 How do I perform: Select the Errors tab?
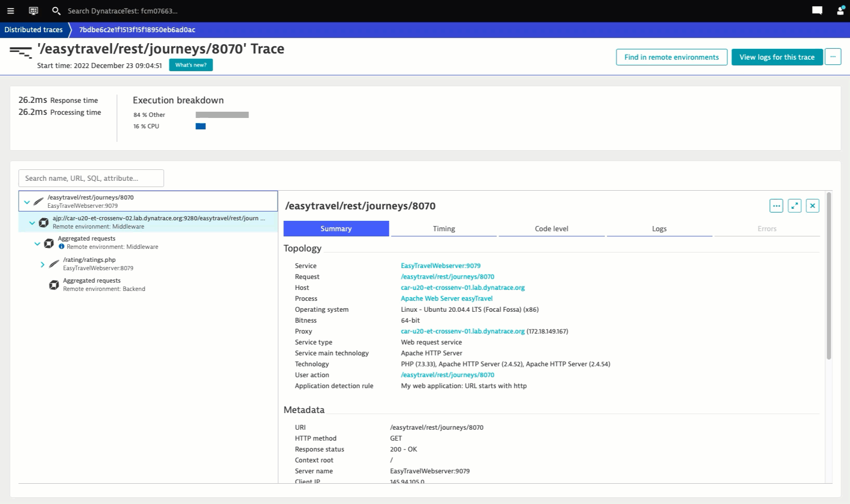pyautogui.click(x=767, y=229)
